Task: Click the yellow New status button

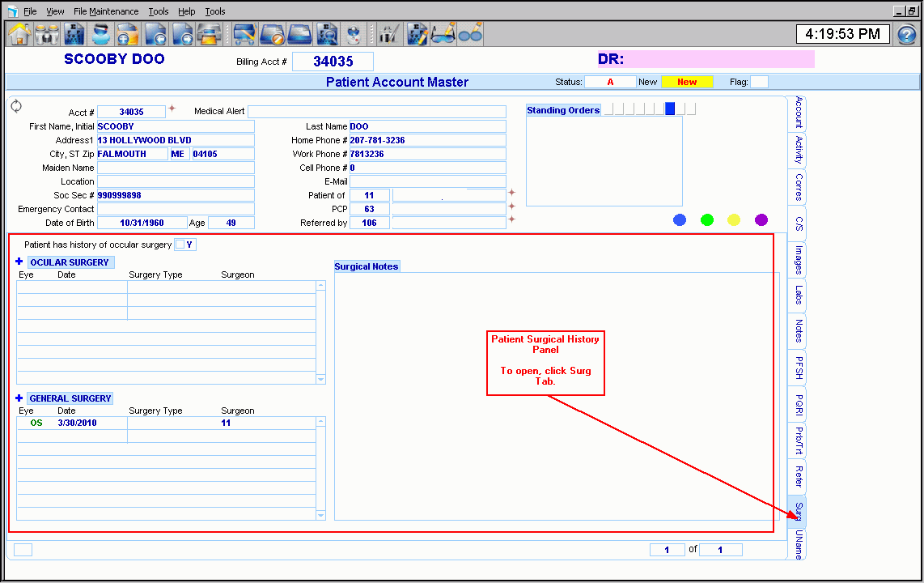Action: pyautogui.click(x=687, y=82)
